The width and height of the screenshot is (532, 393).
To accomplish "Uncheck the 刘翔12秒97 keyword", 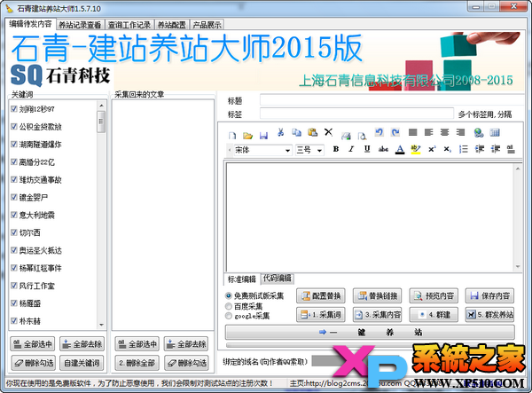I will click(x=14, y=108).
